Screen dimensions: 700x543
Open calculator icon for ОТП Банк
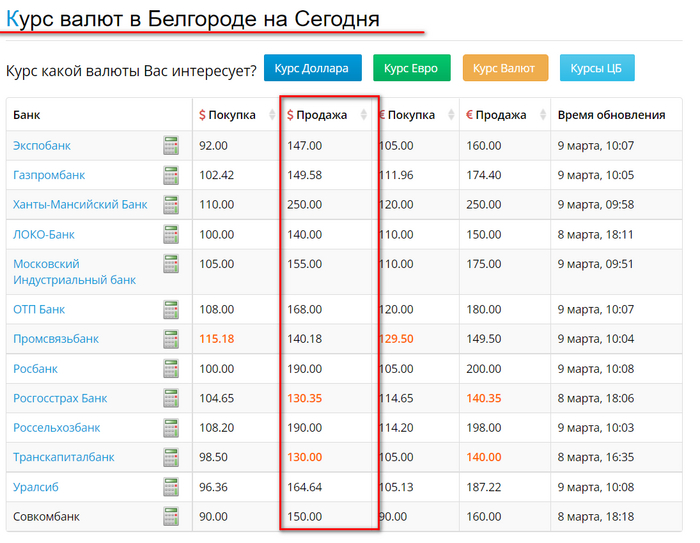click(171, 309)
